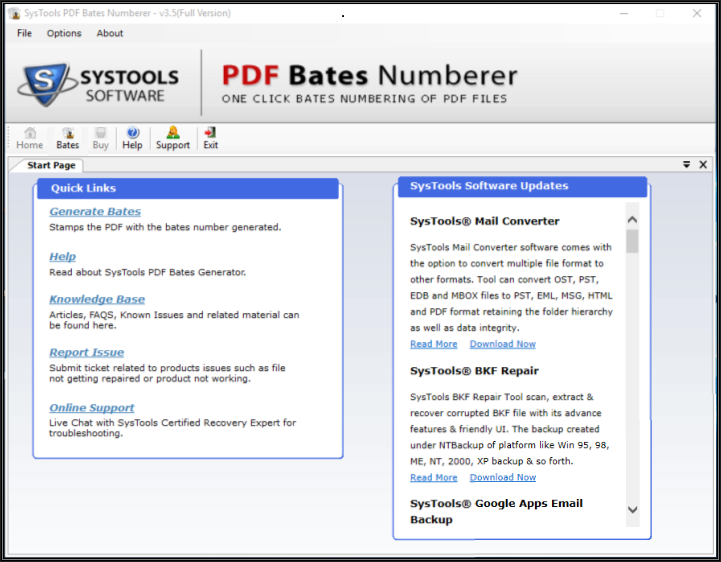Open the About menu
Image resolution: width=721 pixels, height=562 pixels.
[109, 33]
